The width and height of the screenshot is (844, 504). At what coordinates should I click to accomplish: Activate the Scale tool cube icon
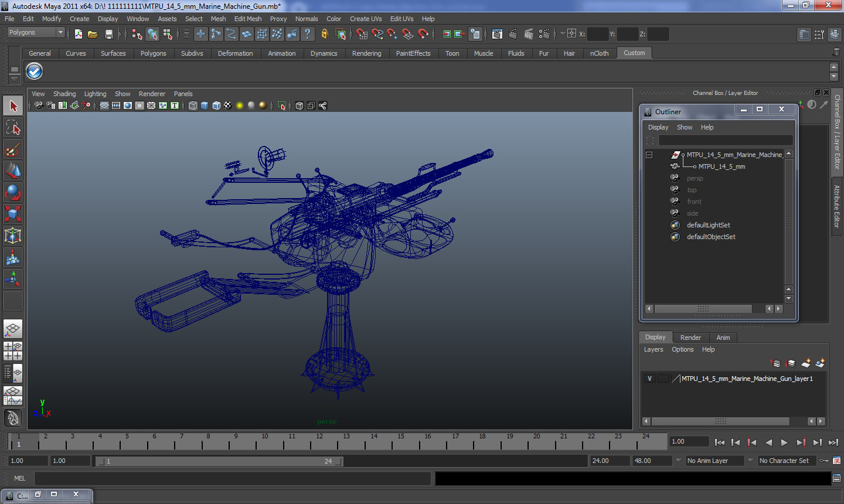(13, 214)
